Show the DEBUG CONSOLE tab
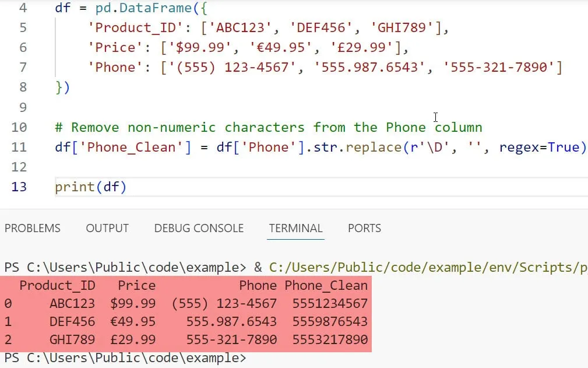588x368 pixels. pos(199,228)
